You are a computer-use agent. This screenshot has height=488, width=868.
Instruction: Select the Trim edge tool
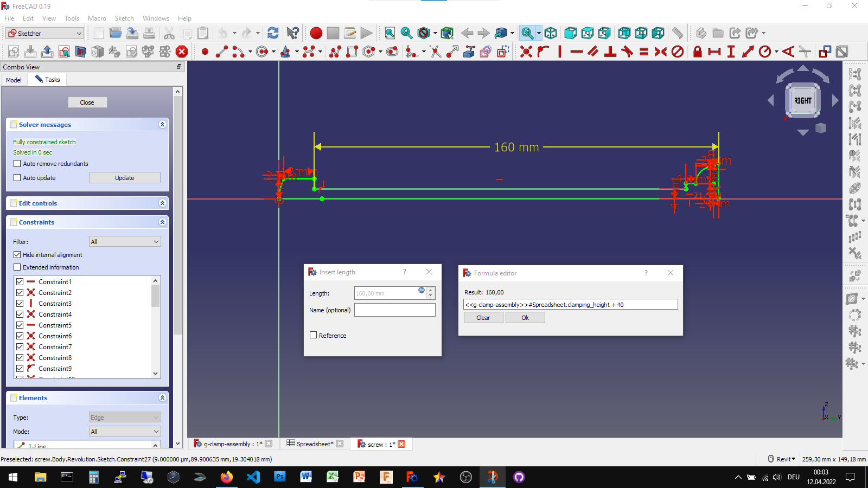pyautogui.click(x=436, y=52)
